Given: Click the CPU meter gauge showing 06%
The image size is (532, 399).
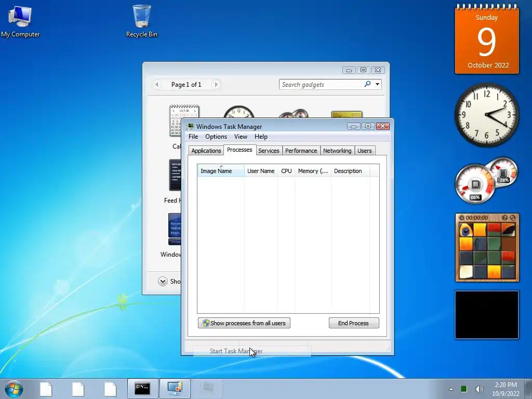Looking at the screenshot, I should [475, 184].
